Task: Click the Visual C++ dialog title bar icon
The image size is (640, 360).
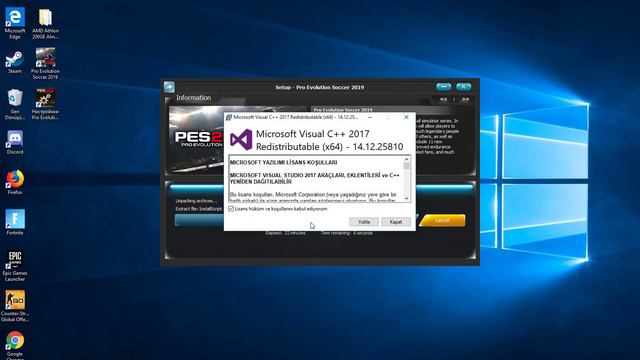Action: click(x=229, y=117)
